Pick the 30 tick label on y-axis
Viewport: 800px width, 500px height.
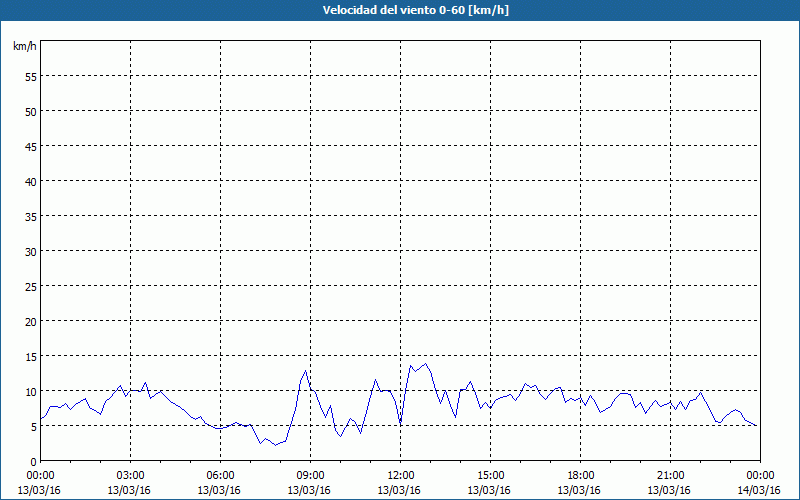tap(30, 251)
